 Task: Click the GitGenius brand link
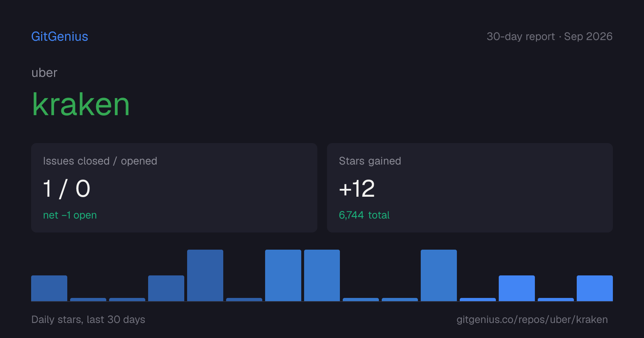(x=60, y=36)
